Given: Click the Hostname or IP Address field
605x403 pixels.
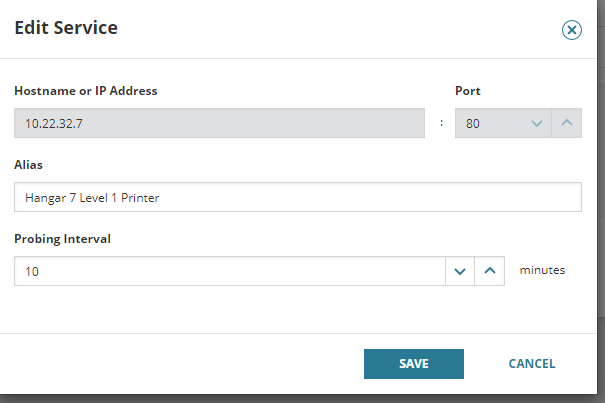Looking at the screenshot, I should click(x=224, y=123).
